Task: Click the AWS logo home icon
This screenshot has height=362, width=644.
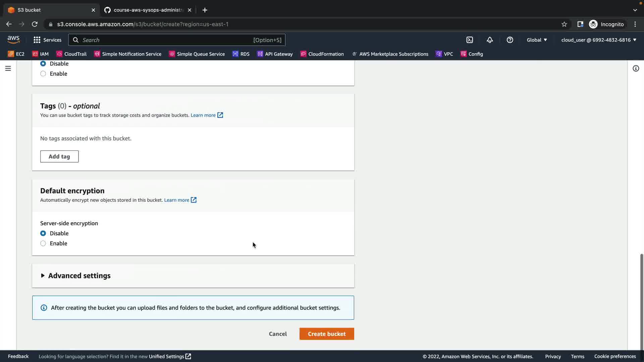Action: click(13, 40)
